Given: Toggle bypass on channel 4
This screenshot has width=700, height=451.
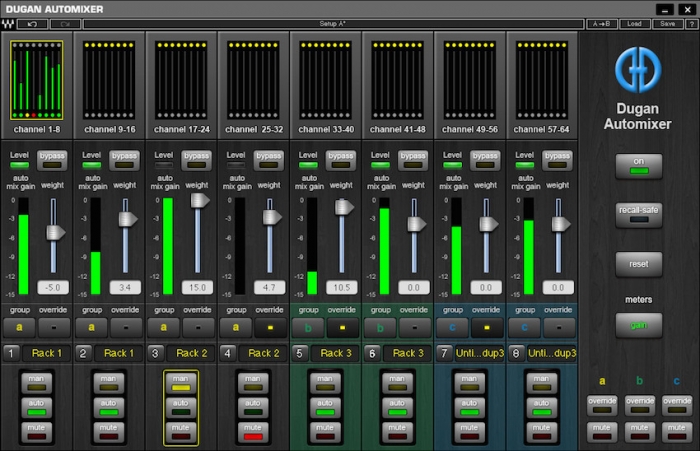Looking at the screenshot, I should pyautogui.click(x=269, y=160).
